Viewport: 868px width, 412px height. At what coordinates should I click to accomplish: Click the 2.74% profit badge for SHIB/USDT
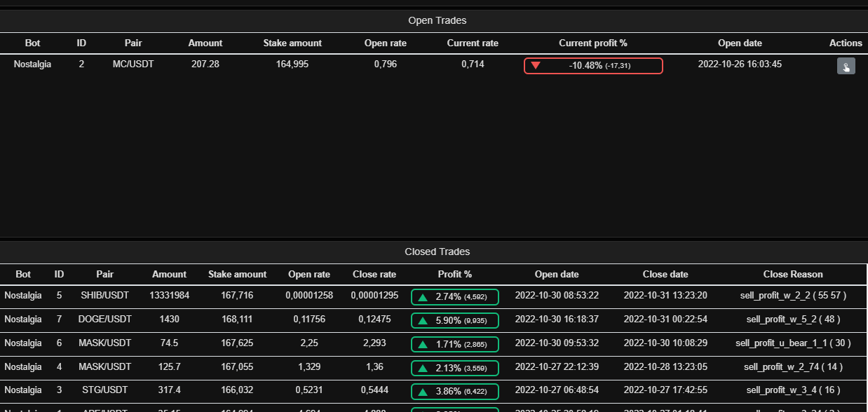click(x=455, y=297)
